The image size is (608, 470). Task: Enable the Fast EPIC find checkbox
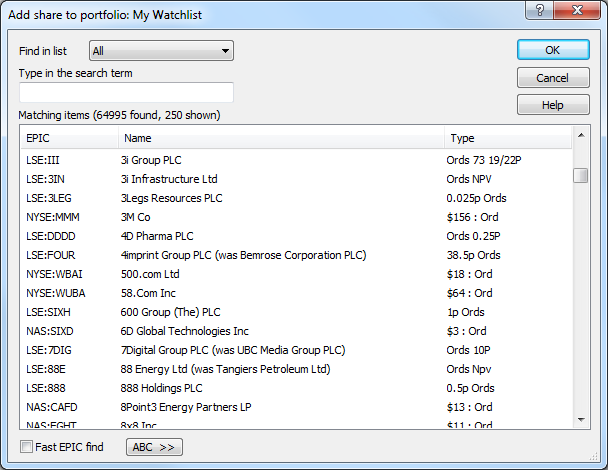coord(26,447)
